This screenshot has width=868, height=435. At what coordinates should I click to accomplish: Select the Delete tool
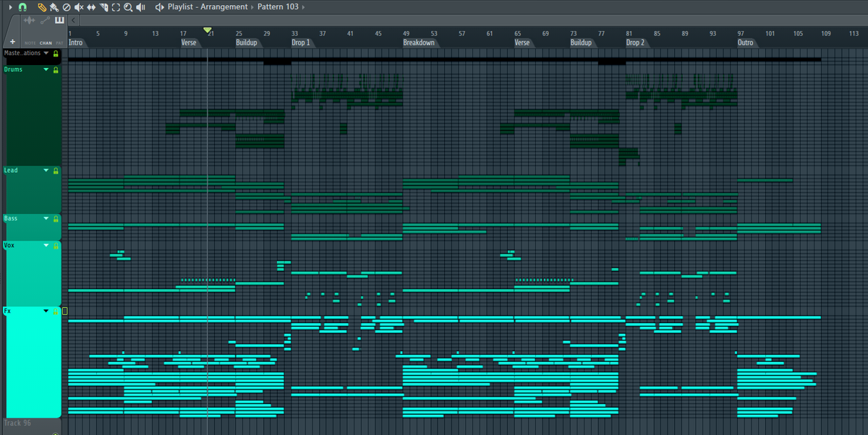click(67, 7)
